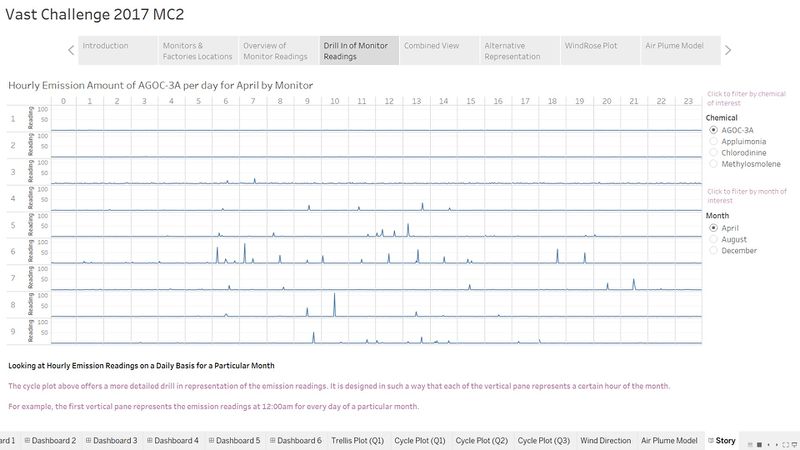Select Drill In of Monitor Readings point
Viewport: 800px width, 450px height.
[x=359, y=50]
